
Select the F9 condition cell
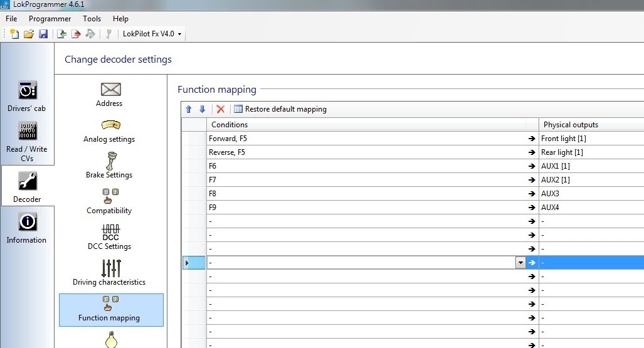[x=366, y=208]
